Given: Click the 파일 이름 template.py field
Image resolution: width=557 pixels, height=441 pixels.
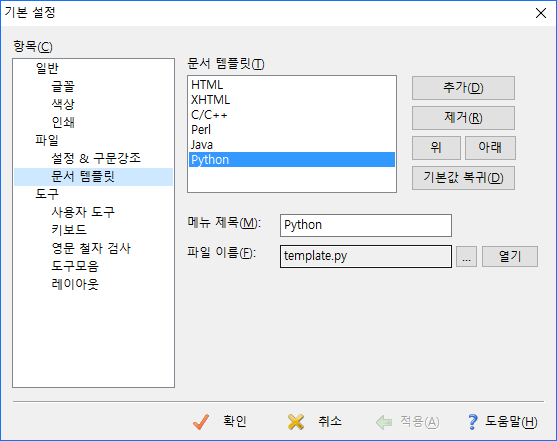Looking at the screenshot, I should [x=366, y=256].
